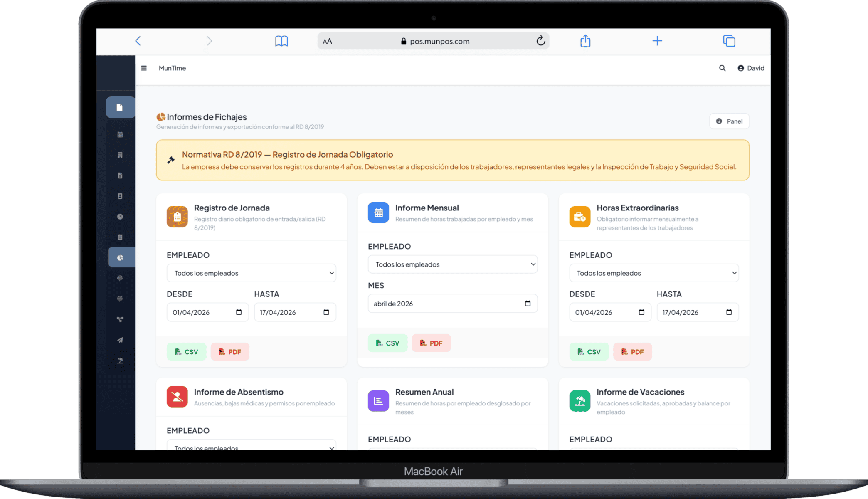868x499 pixels.
Task: Open the ID badge icon in the sidebar
Action: 120,196
